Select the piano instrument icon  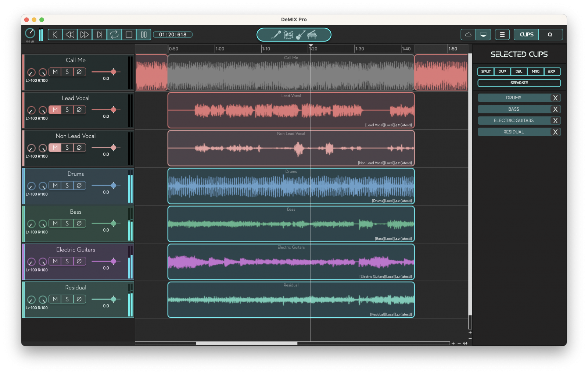pyautogui.click(x=312, y=35)
